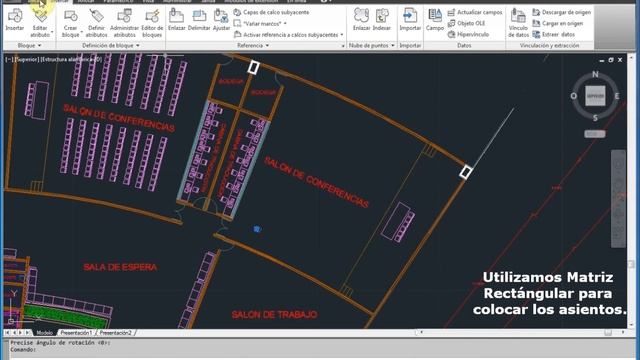
Task: Click ViewCube South letter S
Action: point(595,118)
